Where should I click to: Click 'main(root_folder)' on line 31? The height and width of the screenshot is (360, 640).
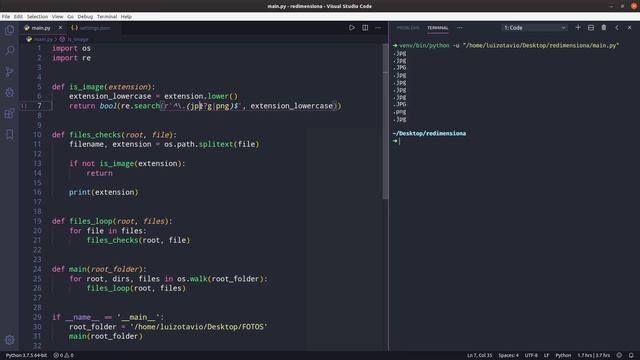pos(106,336)
